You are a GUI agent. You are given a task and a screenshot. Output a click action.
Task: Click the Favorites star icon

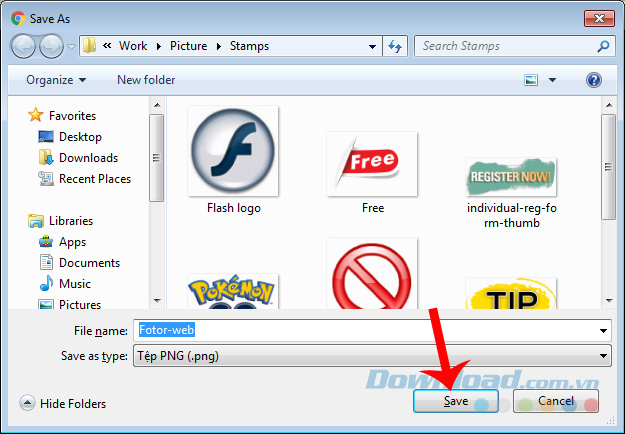click(35, 115)
